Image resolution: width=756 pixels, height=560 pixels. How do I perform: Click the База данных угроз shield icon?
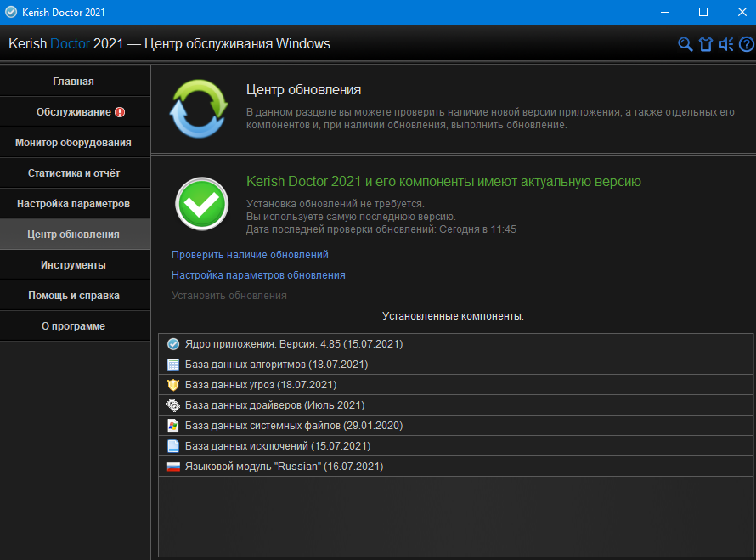(x=173, y=385)
